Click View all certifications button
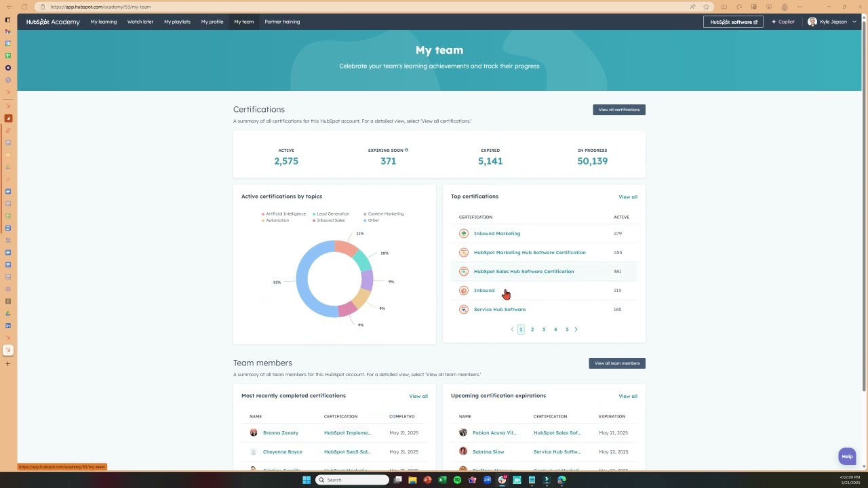The height and width of the screenshot is (488, 868). pyautogui.click(x=619, y=110)
